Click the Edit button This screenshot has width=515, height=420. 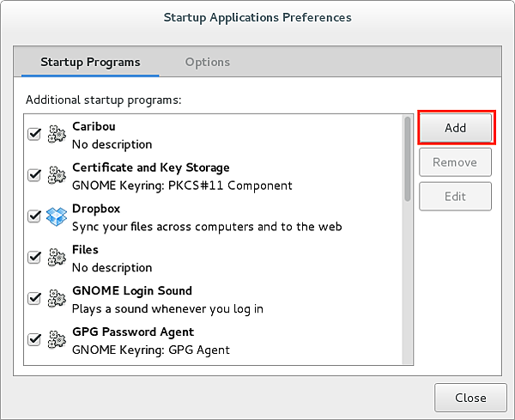click(x=455, y=197)
